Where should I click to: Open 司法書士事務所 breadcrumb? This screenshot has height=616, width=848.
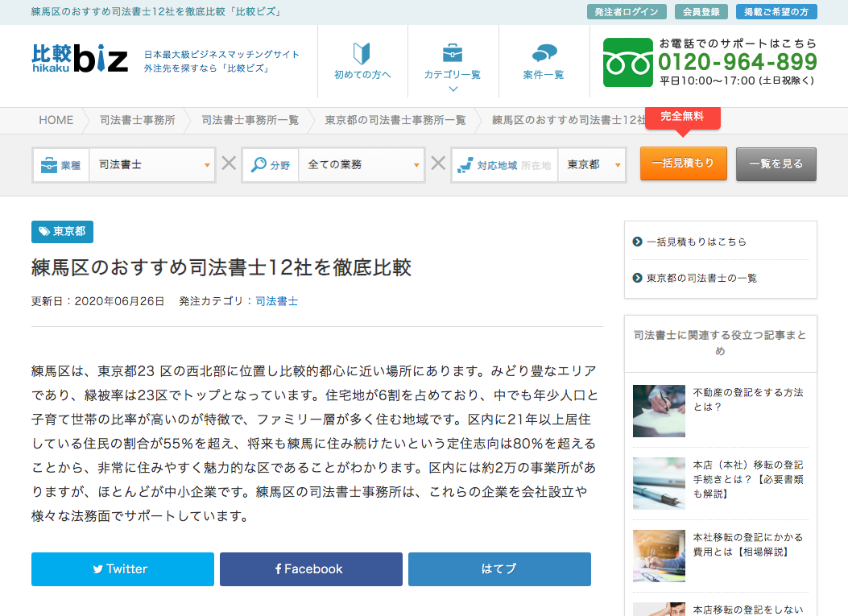click(138, 120)
